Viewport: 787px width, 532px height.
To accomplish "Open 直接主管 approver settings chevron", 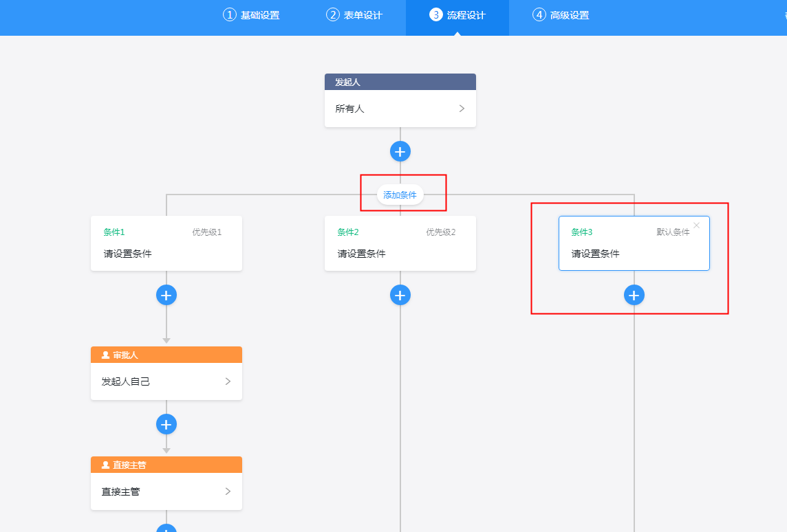I will (x=228, y=491).
